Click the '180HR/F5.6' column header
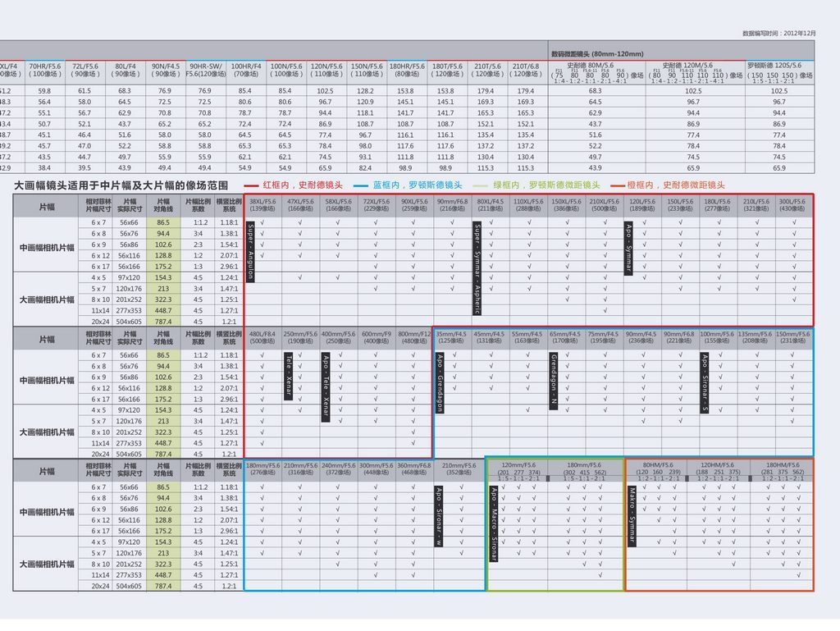The width and height of the screenshot is (840, 631). [x=407, y=71]
